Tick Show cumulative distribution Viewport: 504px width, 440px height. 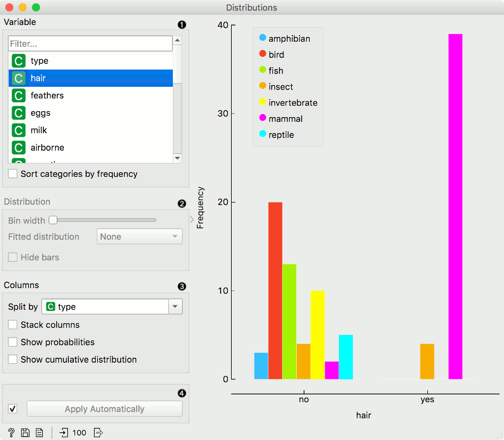click(13, 359)
